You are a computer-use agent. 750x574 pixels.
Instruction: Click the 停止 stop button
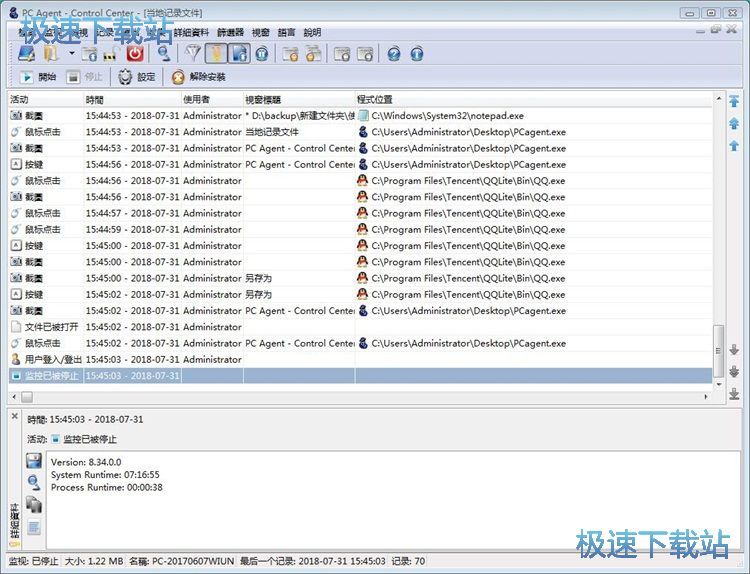(85, 77)
